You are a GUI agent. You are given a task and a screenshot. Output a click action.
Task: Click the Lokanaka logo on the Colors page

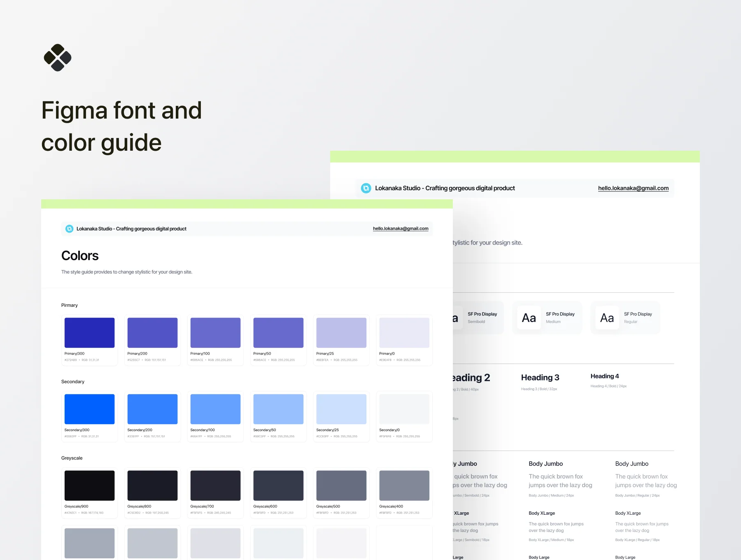point(70,229)
